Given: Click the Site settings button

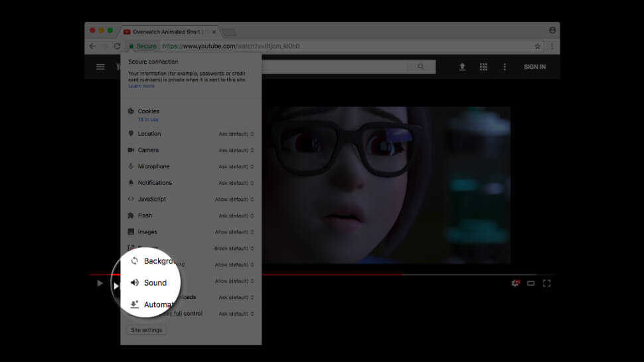Looking at the screenshot, I should click(146, 330).
